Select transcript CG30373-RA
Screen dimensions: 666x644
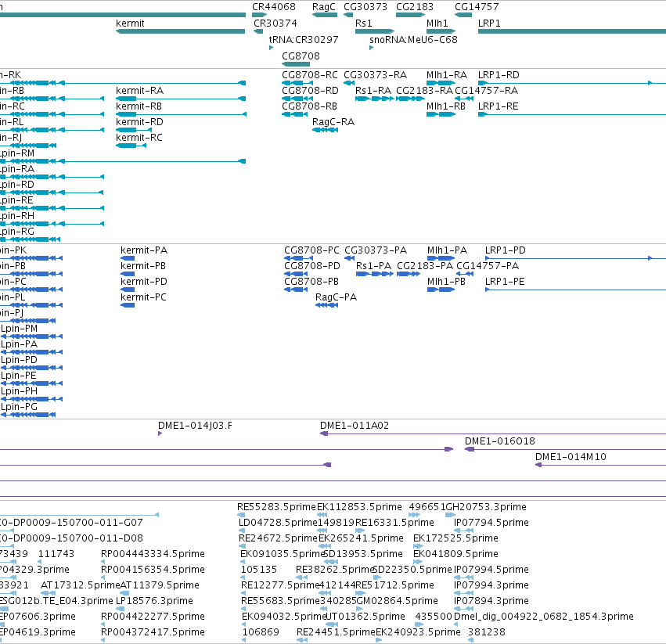(375, 75)
